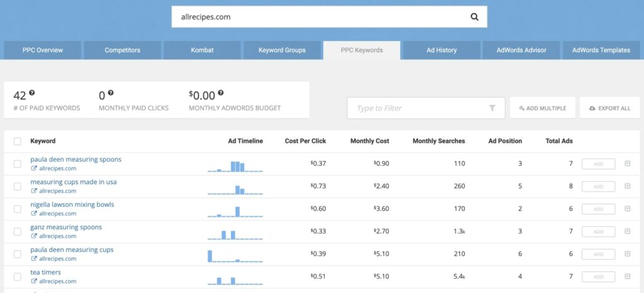Open external link icon under ganz measuring spoons
Image resolution: width=644 pixels, height=293 pixels.
click(x=34, y=236)
